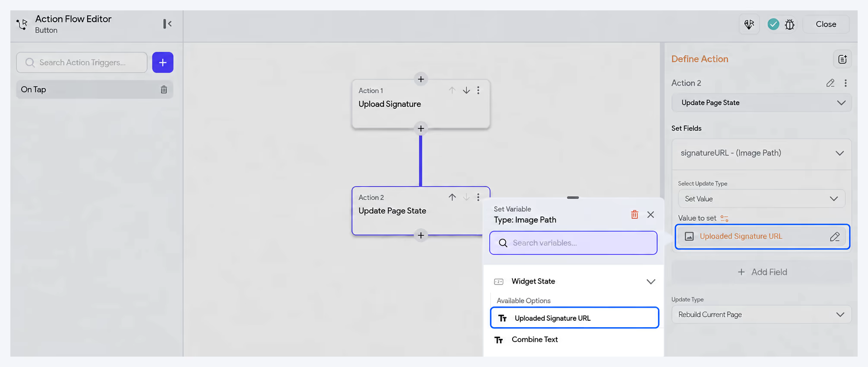The width and height of the screenshot is (868, 367).
Task: Collapse the action triggers side panel
Action: pyautogui.click(x=168, y=24)
